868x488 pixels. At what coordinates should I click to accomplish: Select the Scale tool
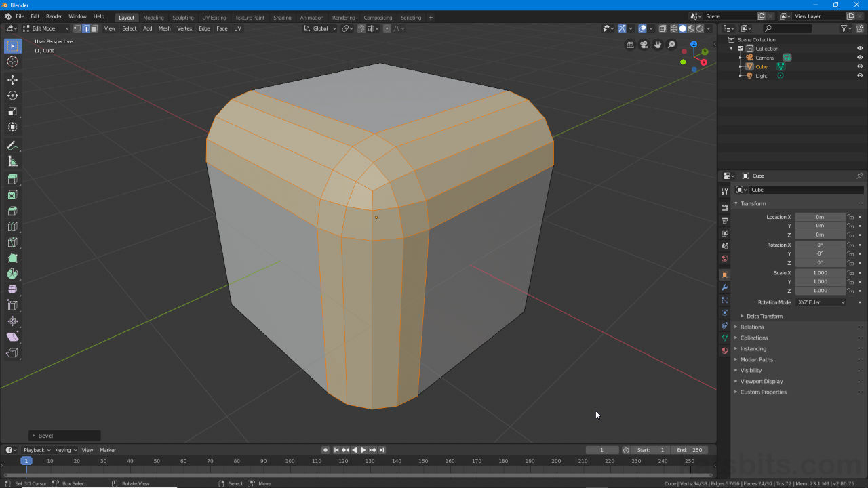13,111
